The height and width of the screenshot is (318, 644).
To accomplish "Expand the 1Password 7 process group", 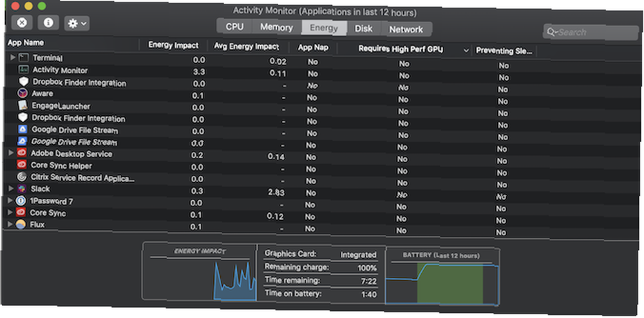I will [11, 200].
